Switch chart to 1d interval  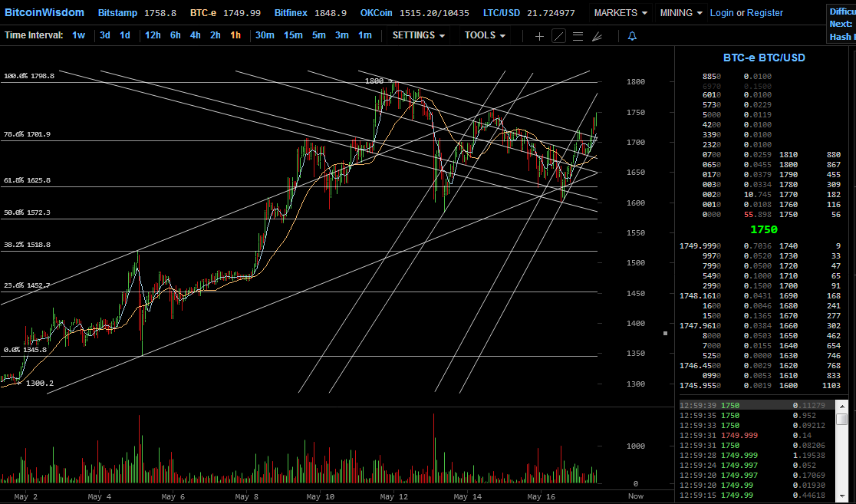point(125,35)
